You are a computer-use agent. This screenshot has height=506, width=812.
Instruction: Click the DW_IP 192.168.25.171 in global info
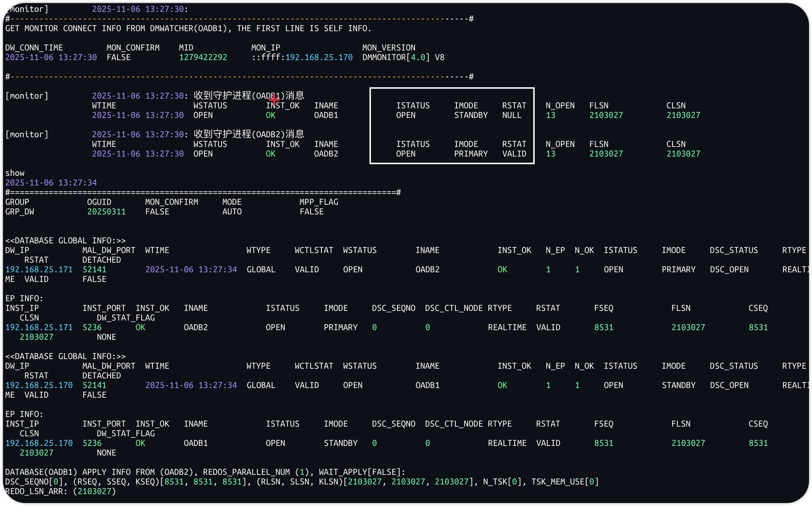pos(39,270)
